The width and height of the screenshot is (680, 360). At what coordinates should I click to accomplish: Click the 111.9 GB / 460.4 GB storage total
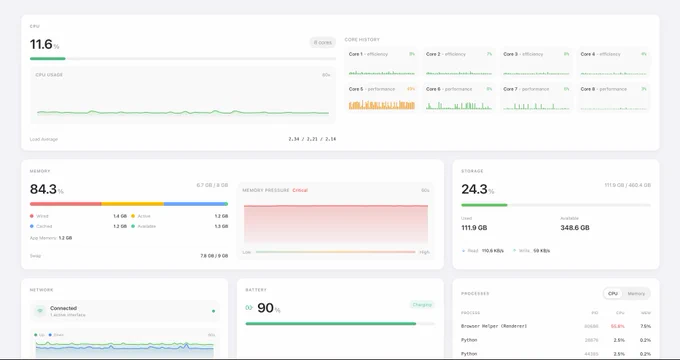(x=628, y=185)
